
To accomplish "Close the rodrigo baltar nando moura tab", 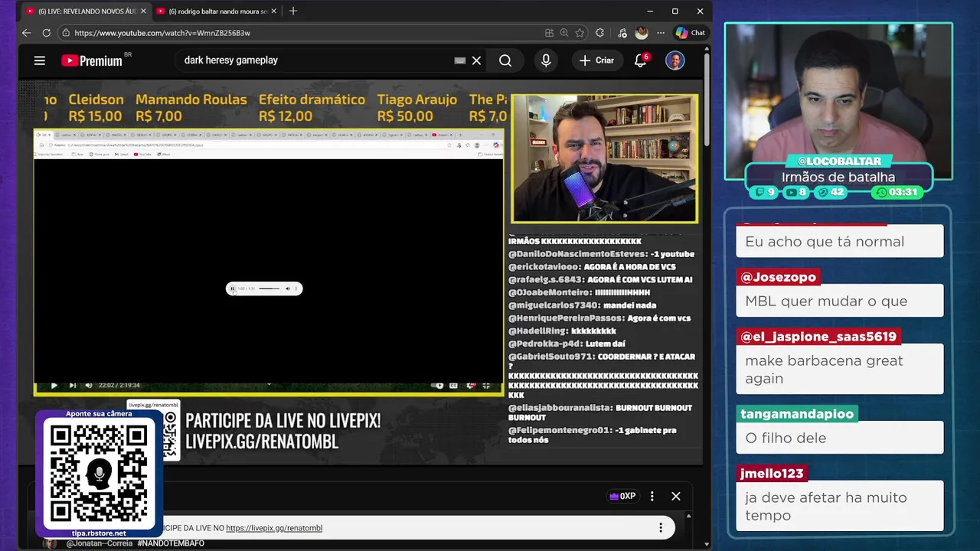I will pyautogui.click(x=274, y=11).
